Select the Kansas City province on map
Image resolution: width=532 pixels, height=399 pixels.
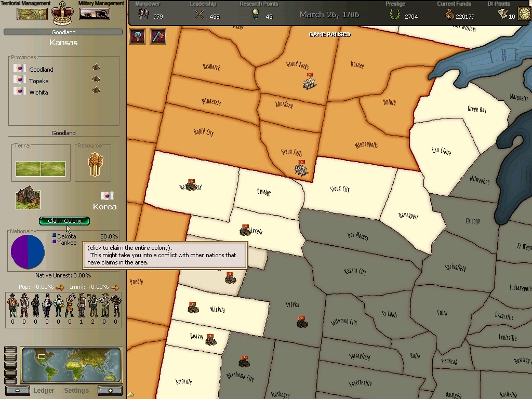[x=355, y=271]
